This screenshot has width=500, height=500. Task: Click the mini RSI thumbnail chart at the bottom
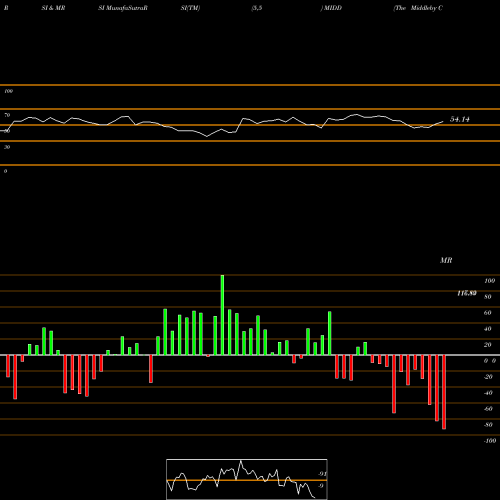[247, 479]
